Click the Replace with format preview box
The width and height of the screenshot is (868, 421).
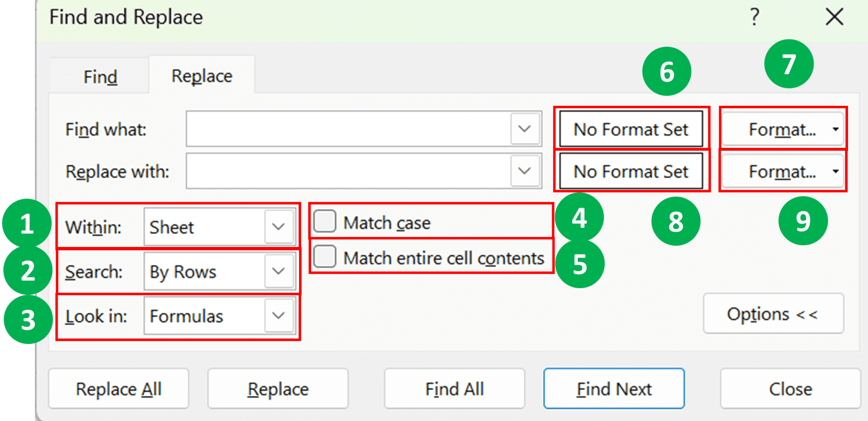pyautogui.click(x=631, y=171)
